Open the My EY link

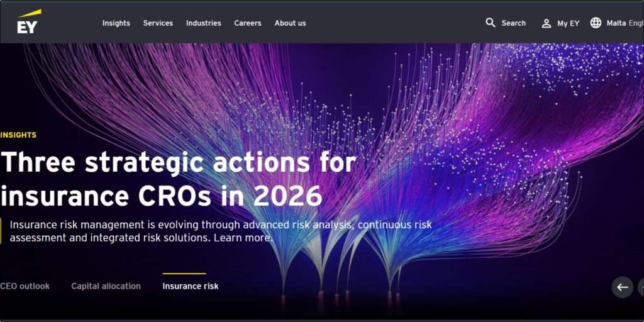click(568, 23)
